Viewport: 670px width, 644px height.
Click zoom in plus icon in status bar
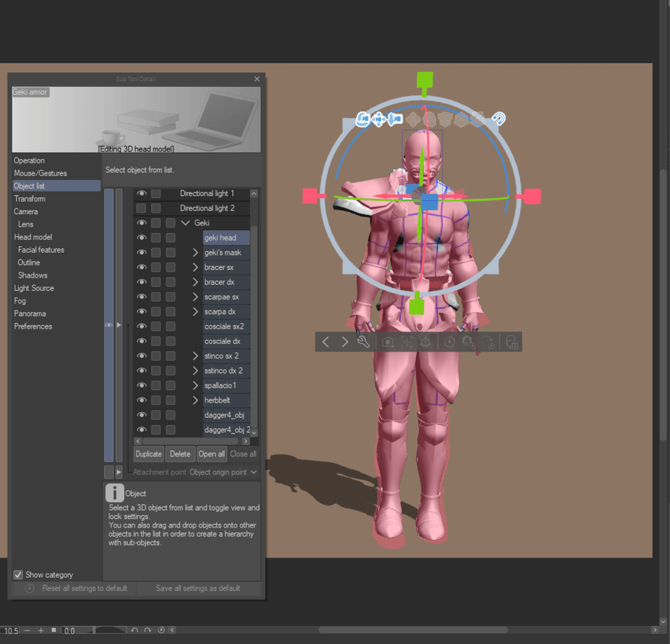coord(41,630)
